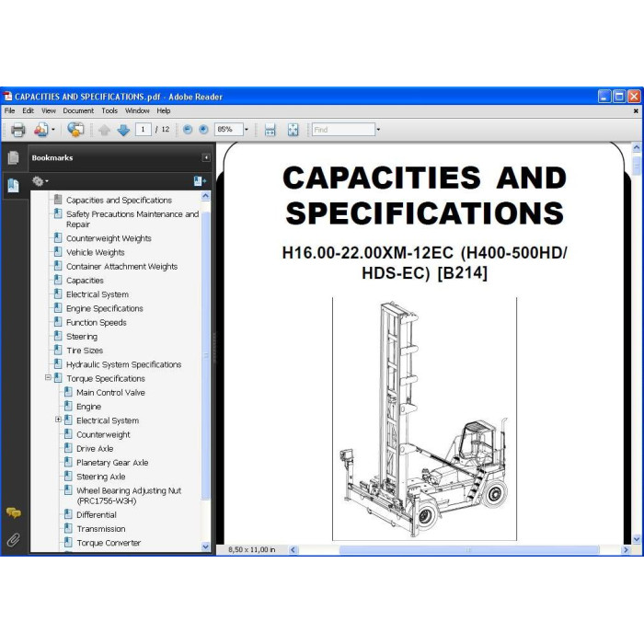Go to previous page arrow
Image resolution: width=644 pixels, height=644 pixels.
(x=104, y=131)
